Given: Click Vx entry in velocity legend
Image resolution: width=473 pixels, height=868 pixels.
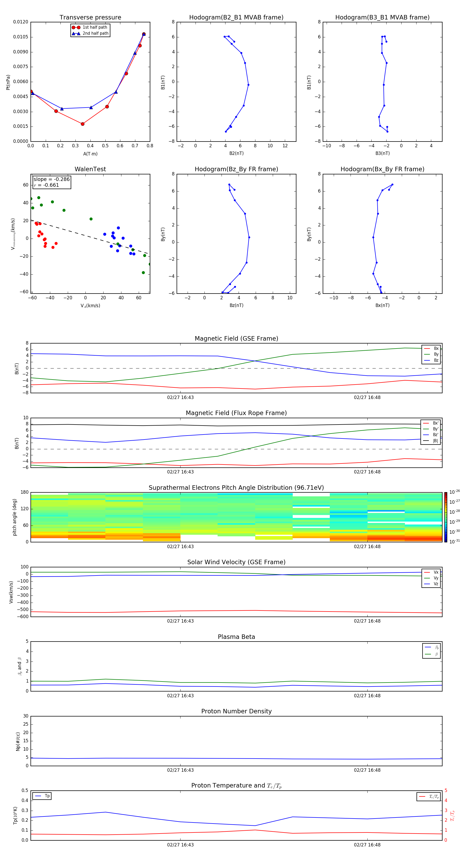Looking at the screenshot, I should point(431,572).
